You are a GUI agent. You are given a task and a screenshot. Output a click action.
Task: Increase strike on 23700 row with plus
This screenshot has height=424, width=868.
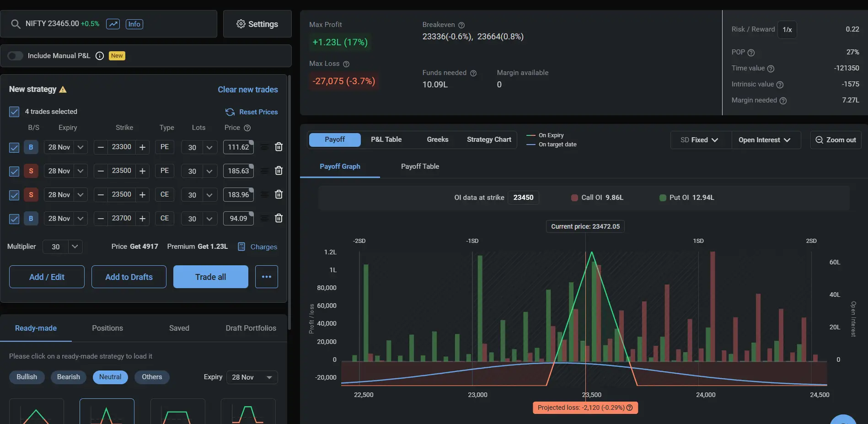coord(142,219)
